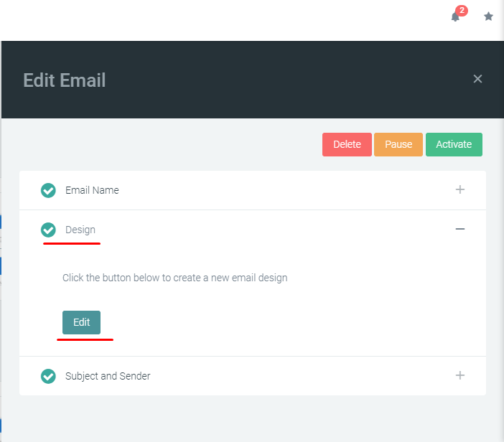Select the Email Name section label
The height and width of the screenshot is (442, 504).
pyautogui.click(x=92, y=190)
